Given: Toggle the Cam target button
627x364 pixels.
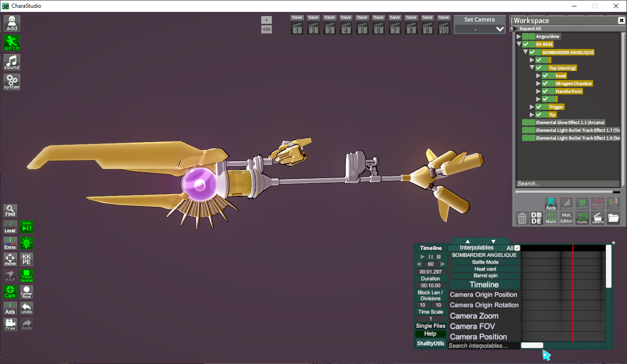Looking at the screenshot, I should [10, 292].
